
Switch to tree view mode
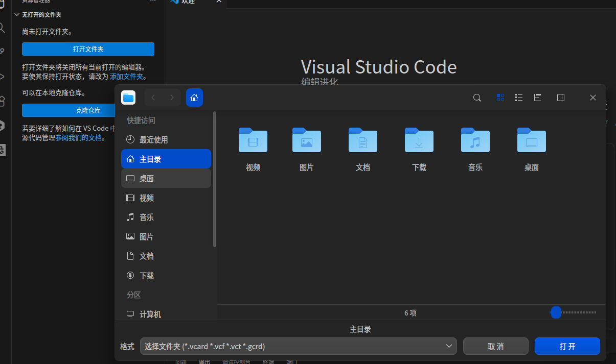(x=537, y=98)
